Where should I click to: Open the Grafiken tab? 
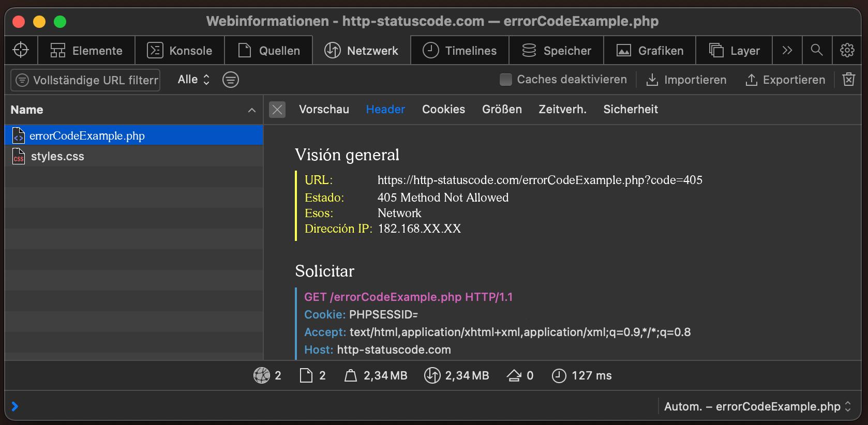click(x=650, y=50)
